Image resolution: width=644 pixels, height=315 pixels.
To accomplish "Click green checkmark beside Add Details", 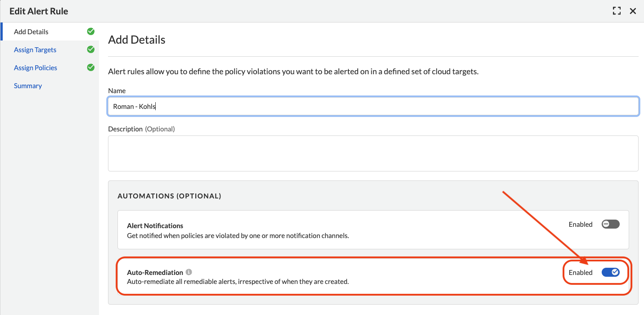I will point(90,31).
